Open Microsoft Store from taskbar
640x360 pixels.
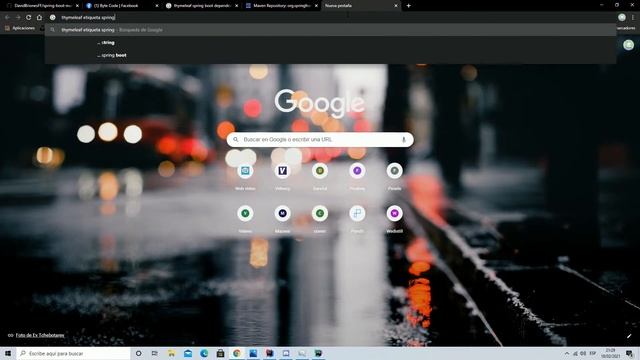[x=220, y=353]
